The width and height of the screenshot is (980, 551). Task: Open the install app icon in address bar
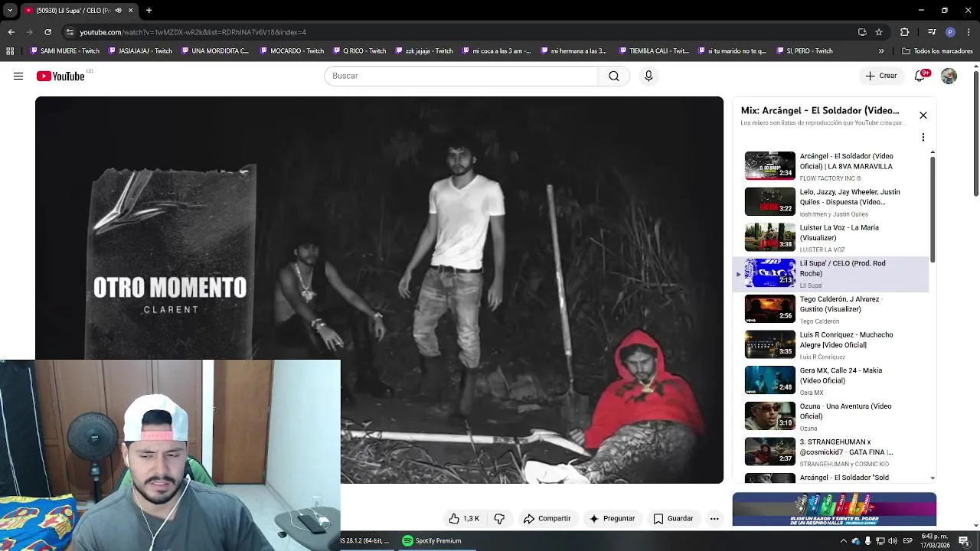tap(862, 32)
